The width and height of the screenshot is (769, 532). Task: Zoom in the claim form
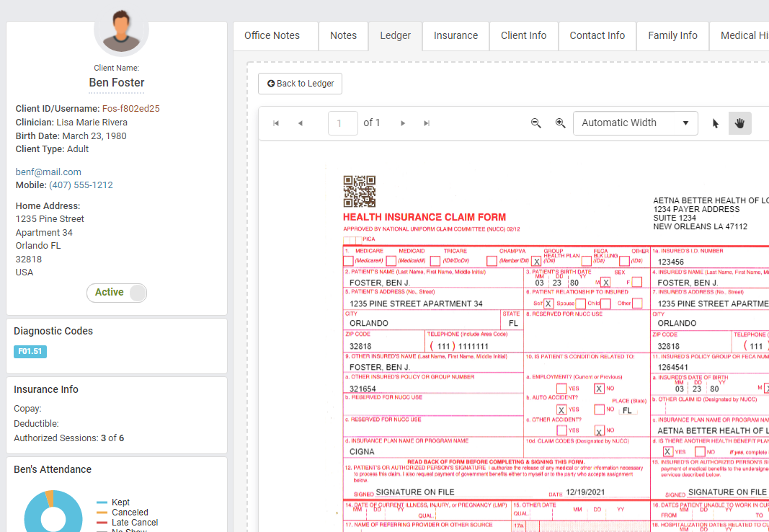click(561, 123)
